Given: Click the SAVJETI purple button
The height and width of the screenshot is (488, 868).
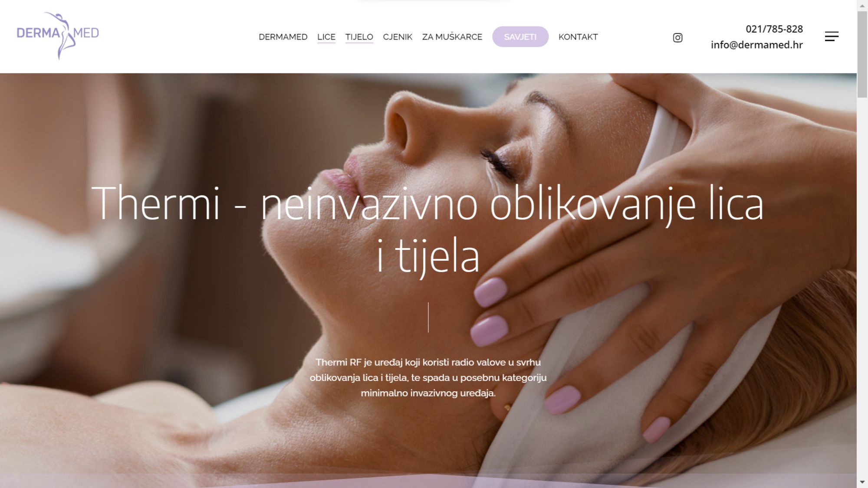Looking at the screenshot, I should coord(520,37).
